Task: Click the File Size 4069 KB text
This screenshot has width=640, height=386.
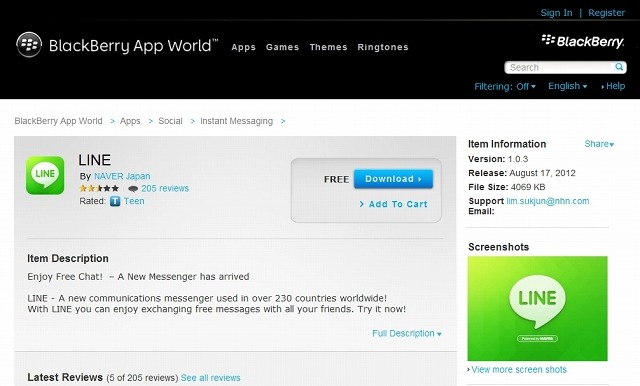Action: [507, 187]
